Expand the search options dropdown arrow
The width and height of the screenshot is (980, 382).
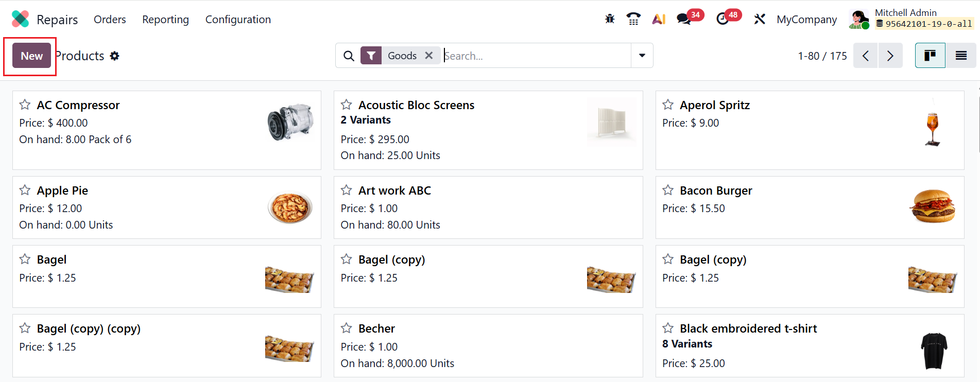coord(642,56)
